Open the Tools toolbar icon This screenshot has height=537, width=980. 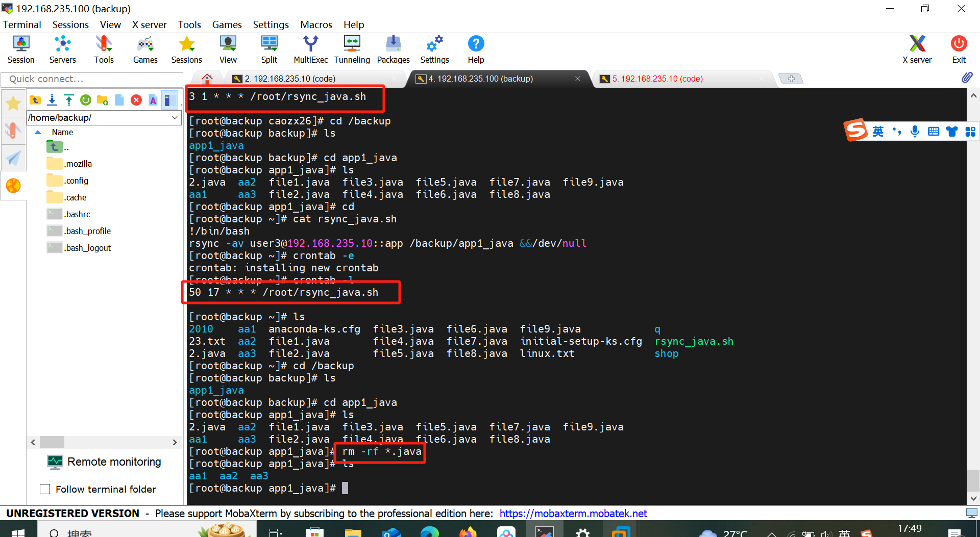[104, 49]
